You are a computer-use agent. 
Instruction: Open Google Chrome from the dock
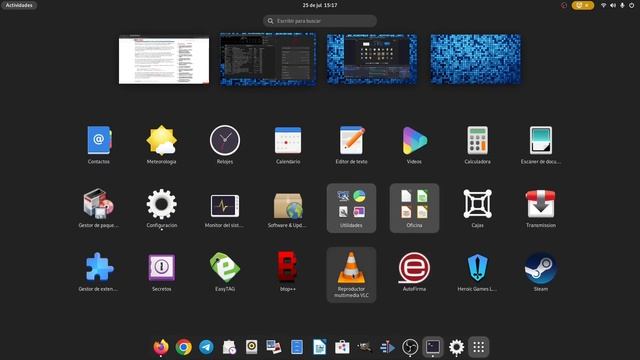coord(184,347)
